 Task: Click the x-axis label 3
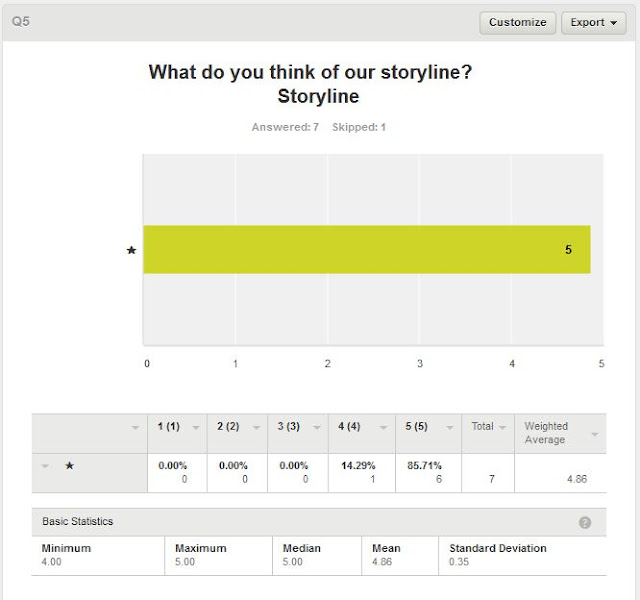click(420, 364)
